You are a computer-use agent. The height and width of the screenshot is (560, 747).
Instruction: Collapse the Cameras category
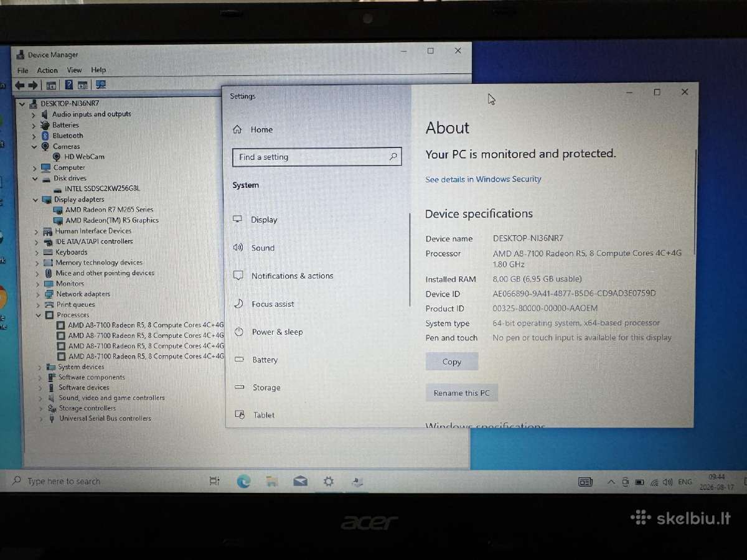(x=34, y=147)
